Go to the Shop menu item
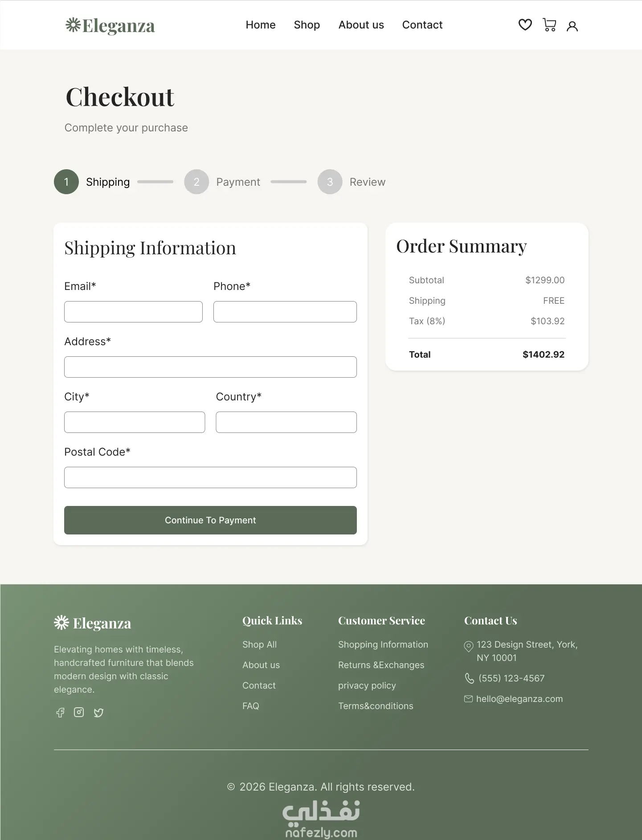This screenshot has width=642, height=840. [x=307, y=25]
